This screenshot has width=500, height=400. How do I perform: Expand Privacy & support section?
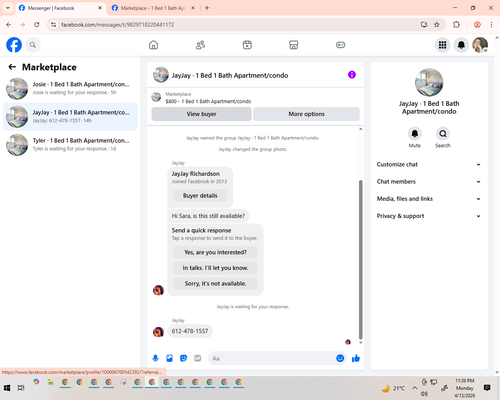tap(429, 216)
